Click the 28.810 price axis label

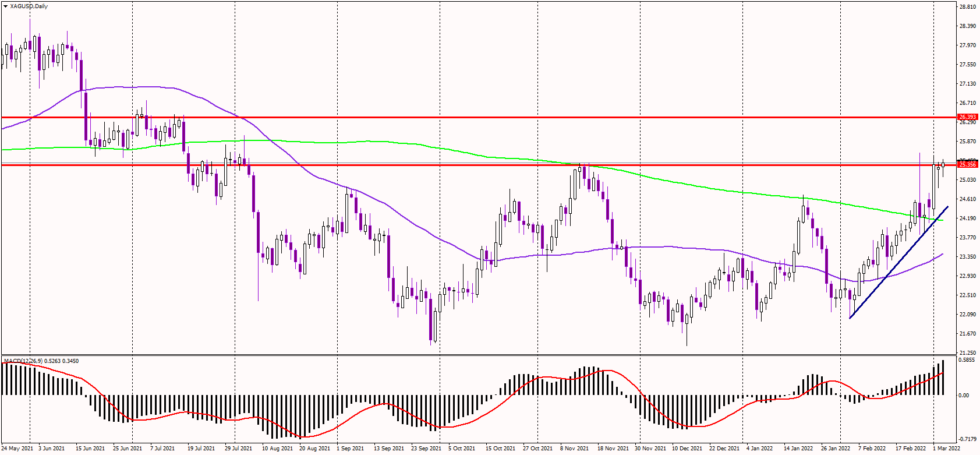coord(967,7)
